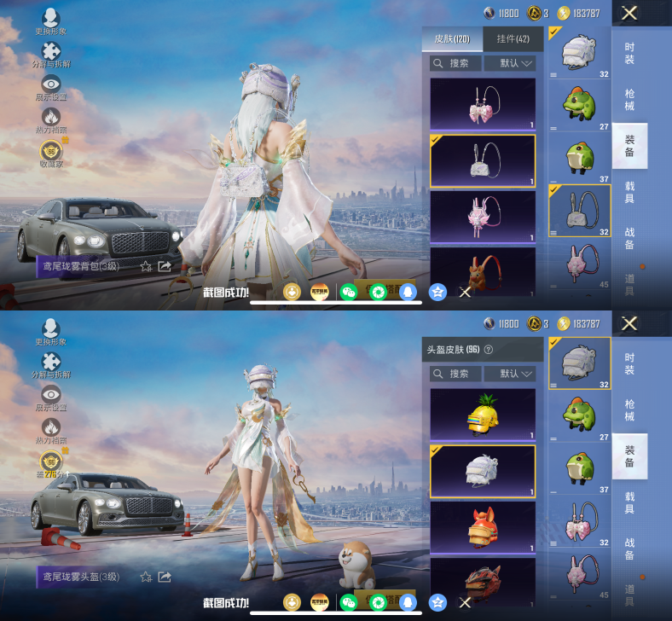Click the 183787 gold coin balance in lower screenshot
The width and height of the screenshot is (672, 621).
[578, 324]
